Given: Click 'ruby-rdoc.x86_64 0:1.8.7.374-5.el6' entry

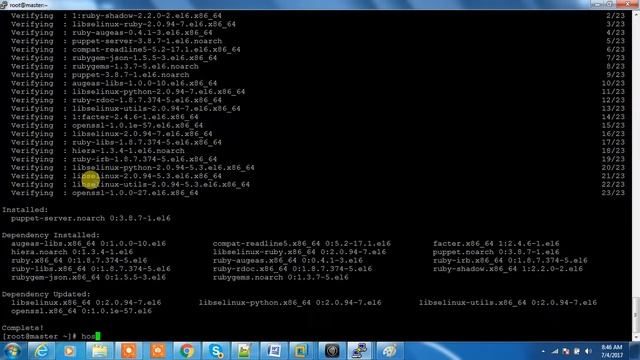Looking at the screenshot, I should [x=292, y=269].
